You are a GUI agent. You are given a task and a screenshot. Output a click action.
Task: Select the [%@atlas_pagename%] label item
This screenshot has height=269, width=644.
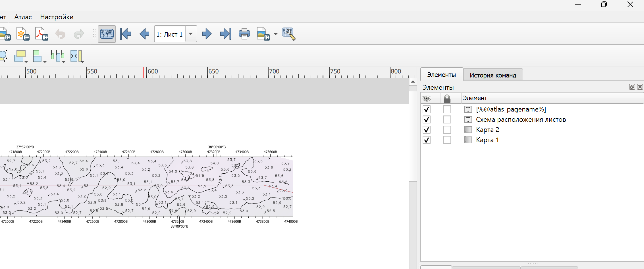511,110
